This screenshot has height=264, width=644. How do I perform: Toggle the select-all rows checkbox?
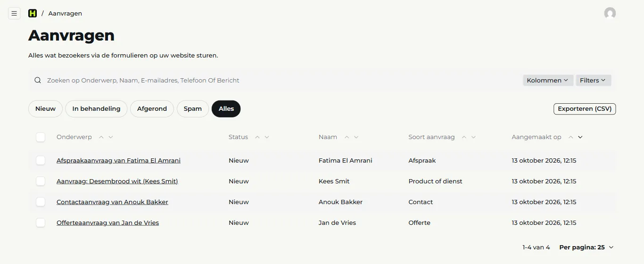(41, 137)
